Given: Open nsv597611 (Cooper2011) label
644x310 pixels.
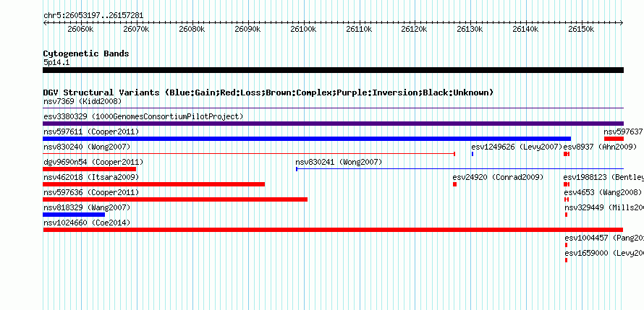Looking at the screenshot, I should 91,132.
